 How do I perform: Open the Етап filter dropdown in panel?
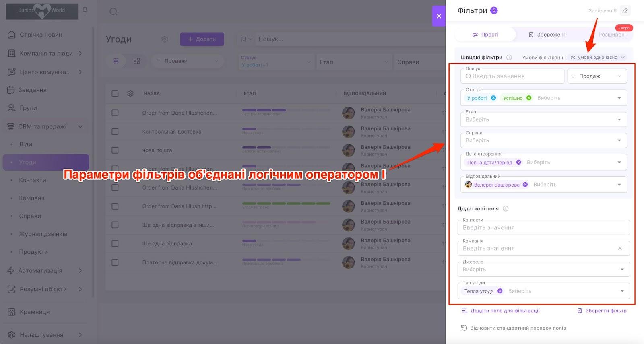[543, 119]
